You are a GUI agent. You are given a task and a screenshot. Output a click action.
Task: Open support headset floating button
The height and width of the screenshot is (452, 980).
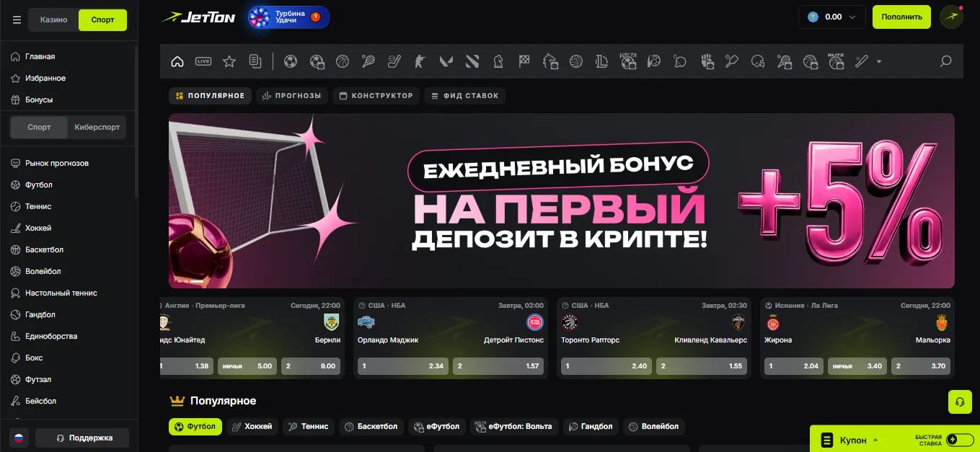960,402
